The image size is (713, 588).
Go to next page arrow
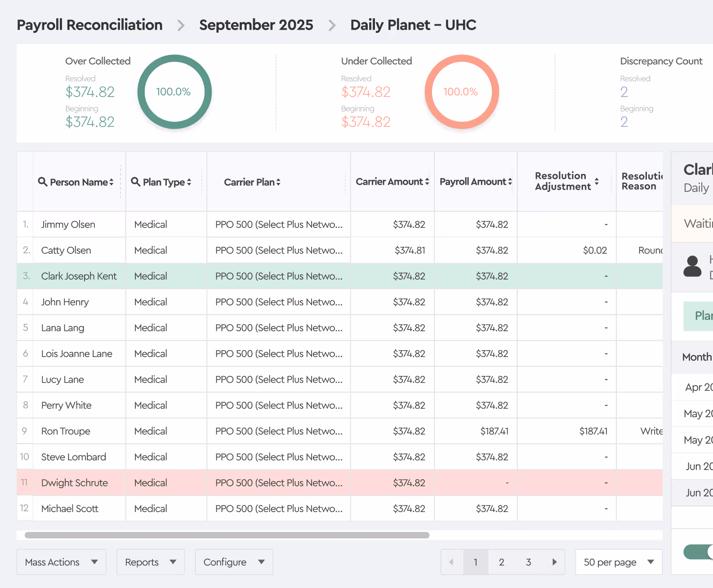click(554, 562)
